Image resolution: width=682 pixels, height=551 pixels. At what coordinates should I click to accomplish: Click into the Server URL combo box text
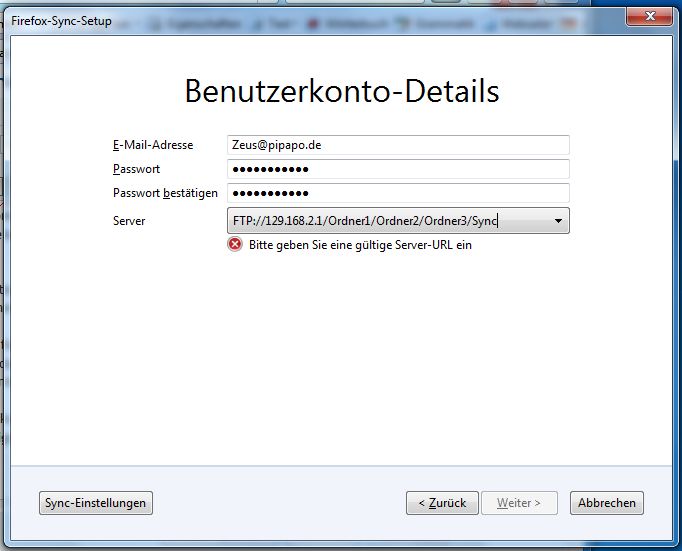[x=380, y=221]
